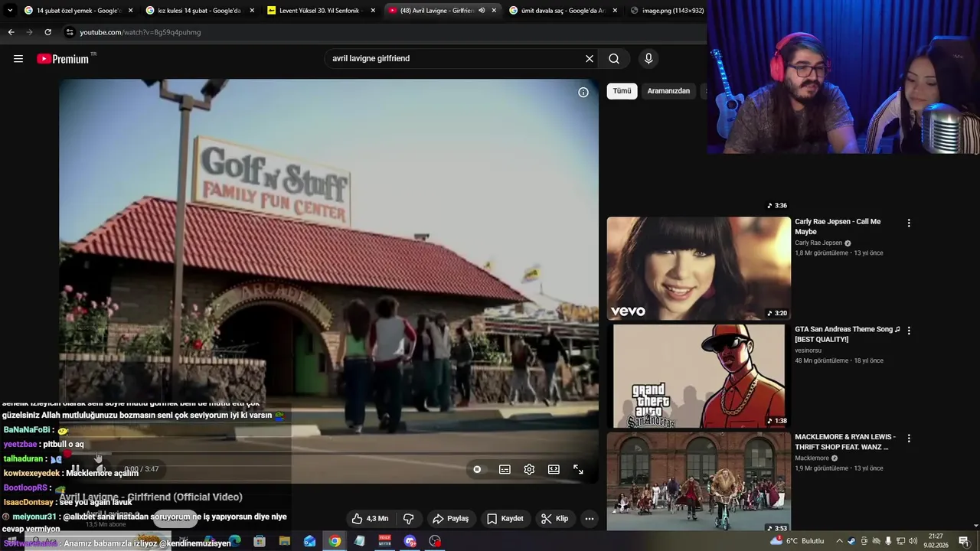Start voice search with the microphone
The image size is (980, 551).
648,59
